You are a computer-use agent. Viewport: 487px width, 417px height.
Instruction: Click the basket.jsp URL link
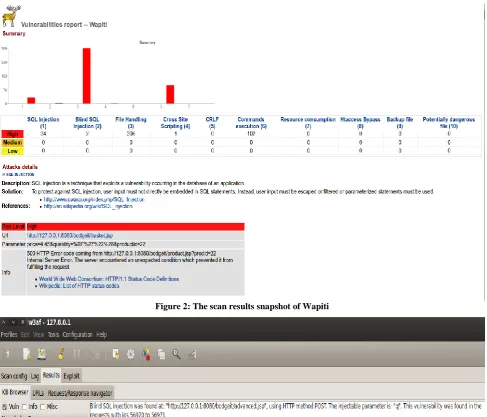[x=70, y=236]
